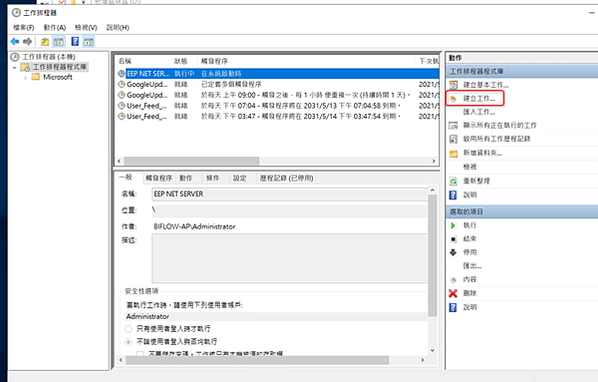This screenshot has width=598, height=382.
Task: Switch to the 條件 tab
Action: (213, 178)
